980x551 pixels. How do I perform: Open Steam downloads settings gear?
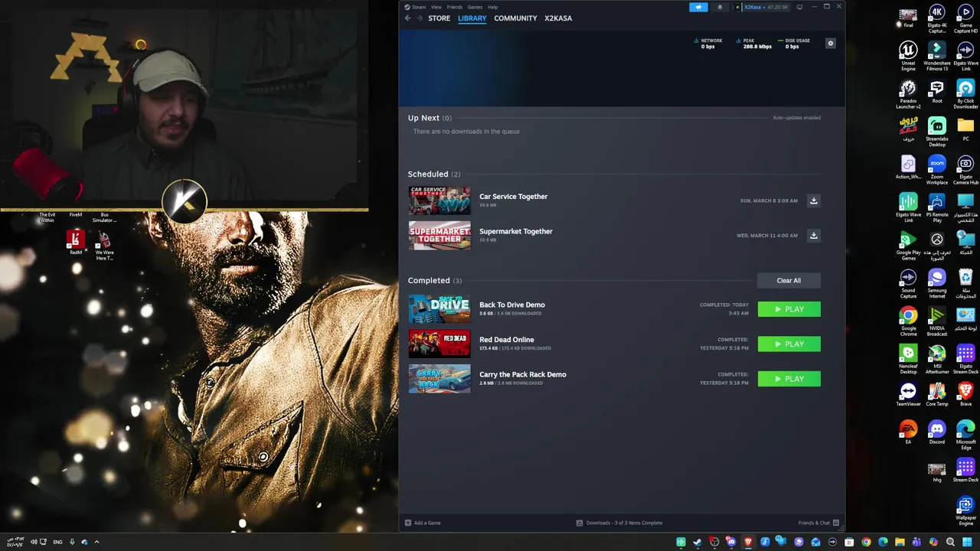830,43
